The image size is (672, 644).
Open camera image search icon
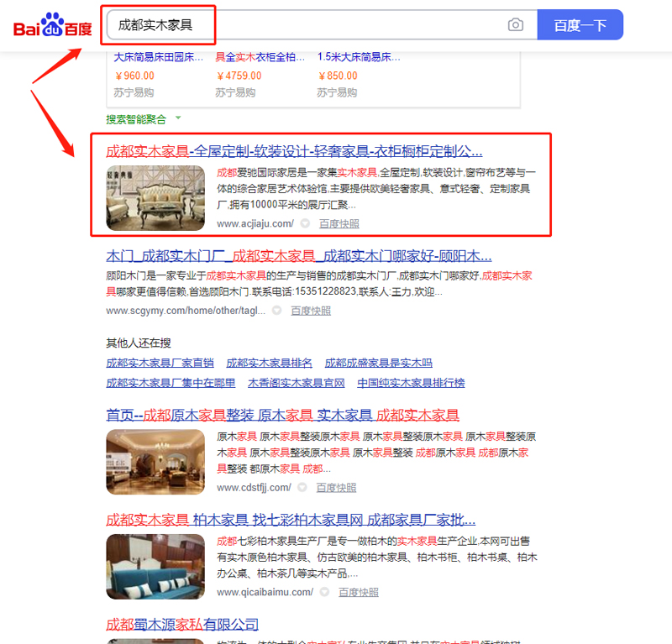coord(515,25)
